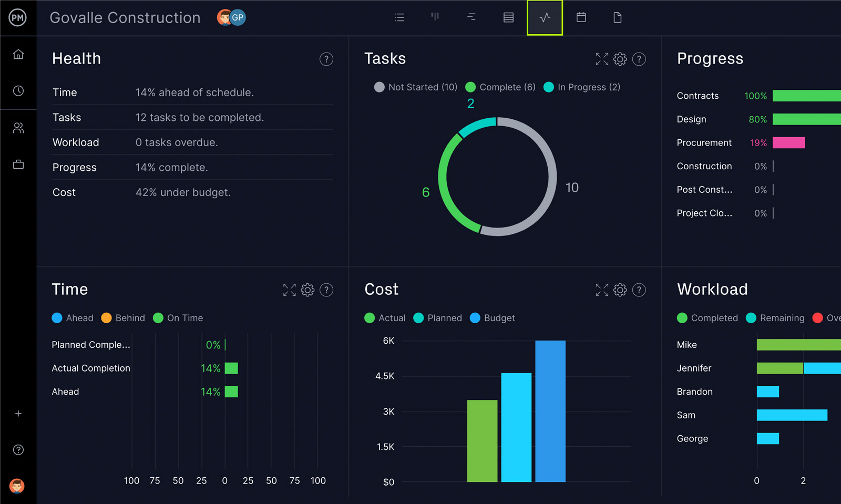This screenshot has height=504, width=841.
Task: Open the project files view icon
Action: pos(618,17)
